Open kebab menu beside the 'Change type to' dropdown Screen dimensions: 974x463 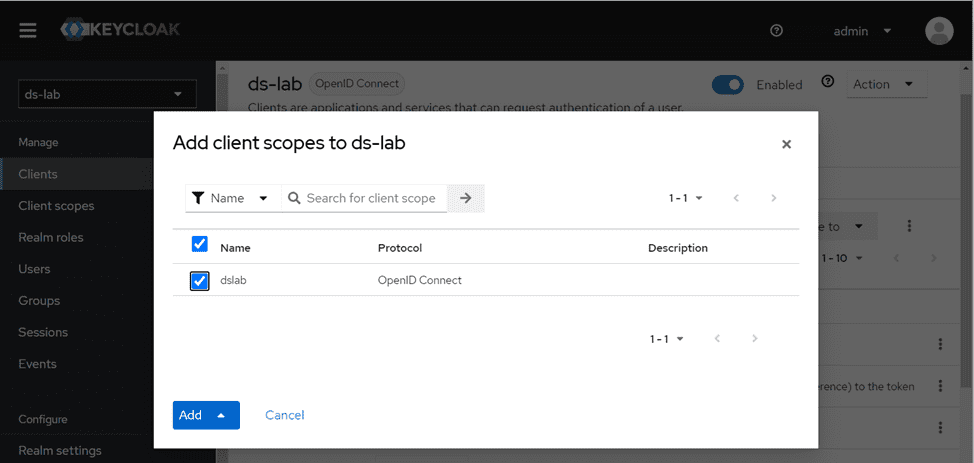pyautogui.click(x=909, y=227)
